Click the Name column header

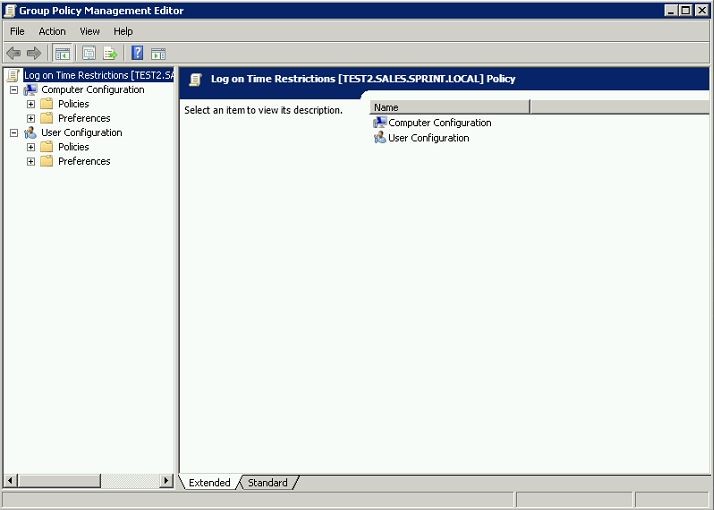[450, 107]
